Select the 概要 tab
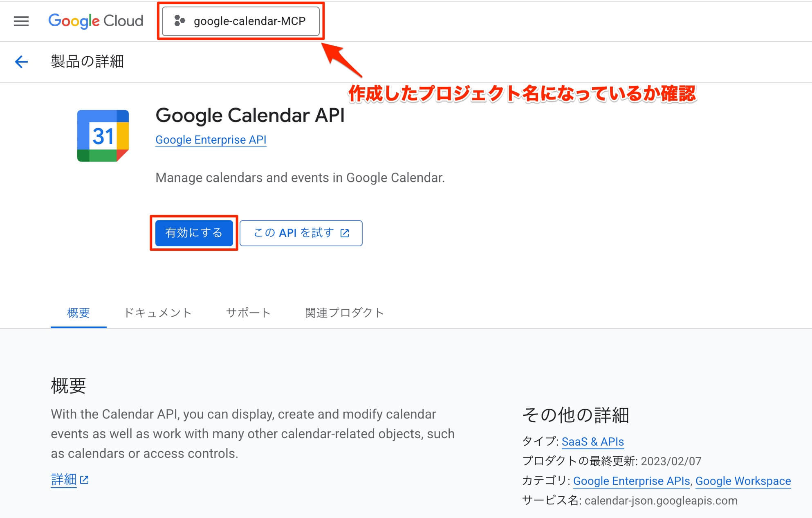 pyautogui.click(x=79, y=313)
